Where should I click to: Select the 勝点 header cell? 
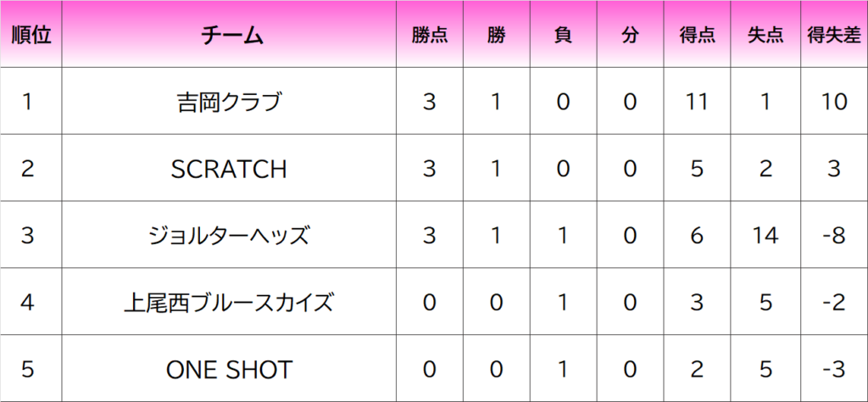pos(430,34)
